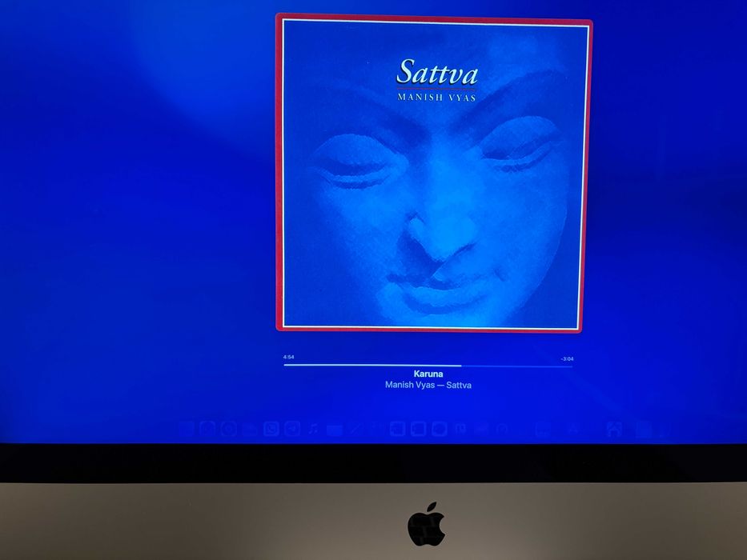Viewport: 747px width, 560px height.
Task: Open the Home app in Dock
Action: click(x=614, y=430)
